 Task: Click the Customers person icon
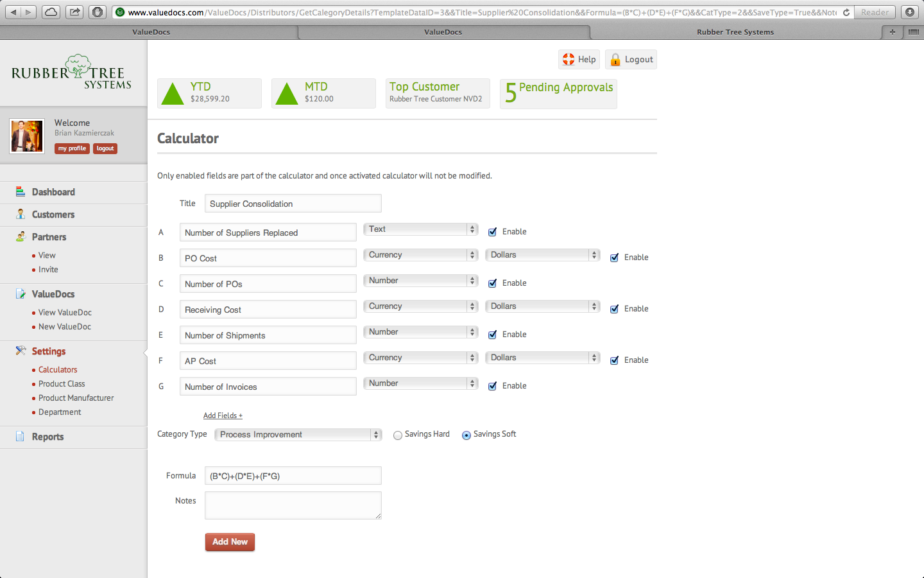pos(21,215)
